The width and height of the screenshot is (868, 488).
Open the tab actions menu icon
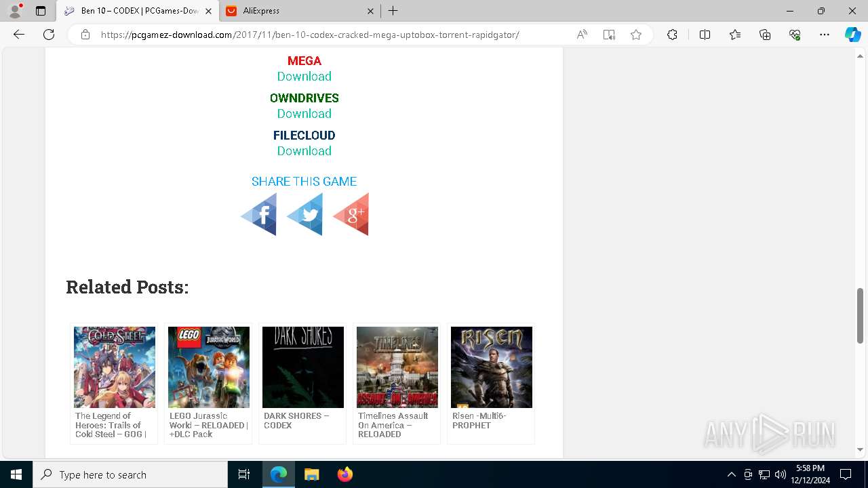point(41,11)
